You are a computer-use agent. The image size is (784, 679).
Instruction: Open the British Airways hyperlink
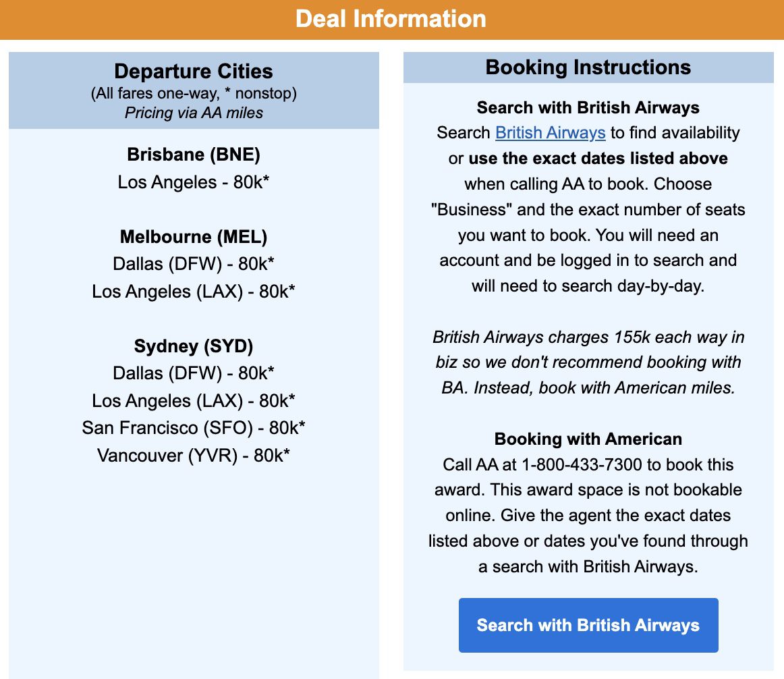pos(550,132)
